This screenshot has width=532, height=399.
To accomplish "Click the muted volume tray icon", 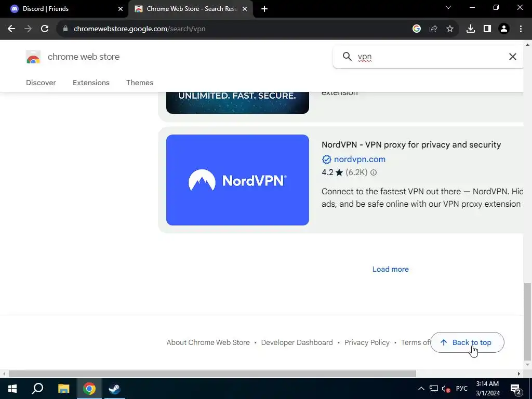I will point(446,389).
